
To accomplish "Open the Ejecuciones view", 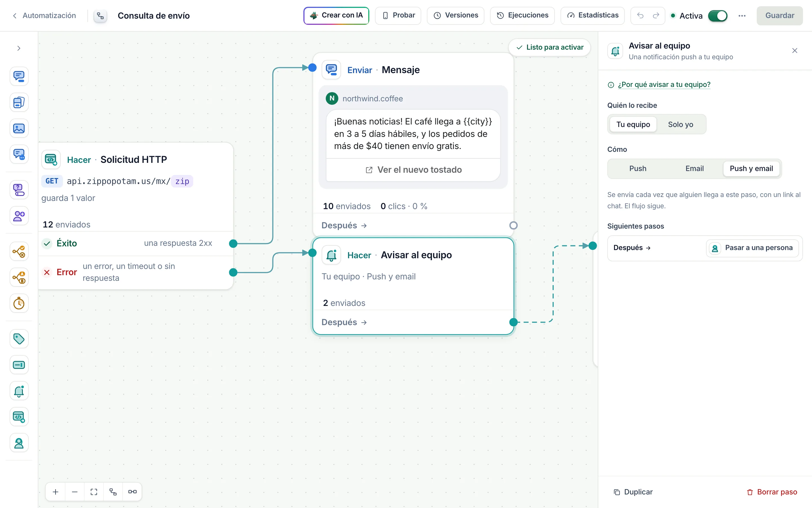I will (x=522, y=16).
